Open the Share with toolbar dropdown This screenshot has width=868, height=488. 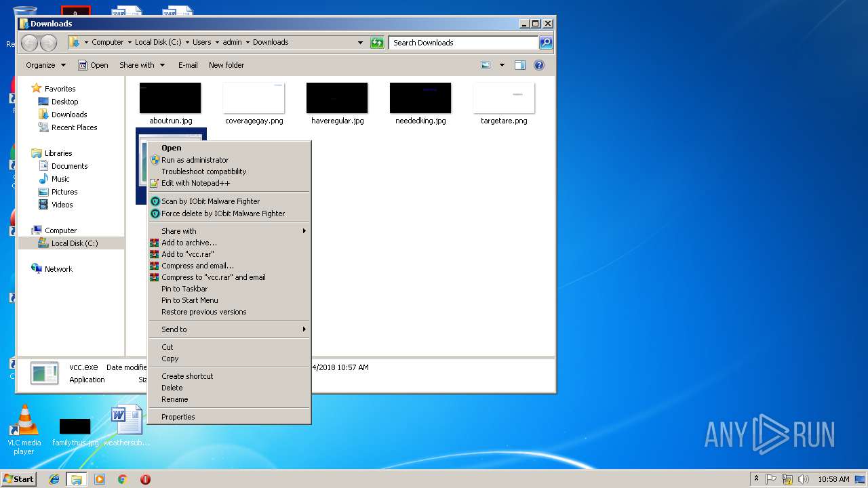coord(142,65)
